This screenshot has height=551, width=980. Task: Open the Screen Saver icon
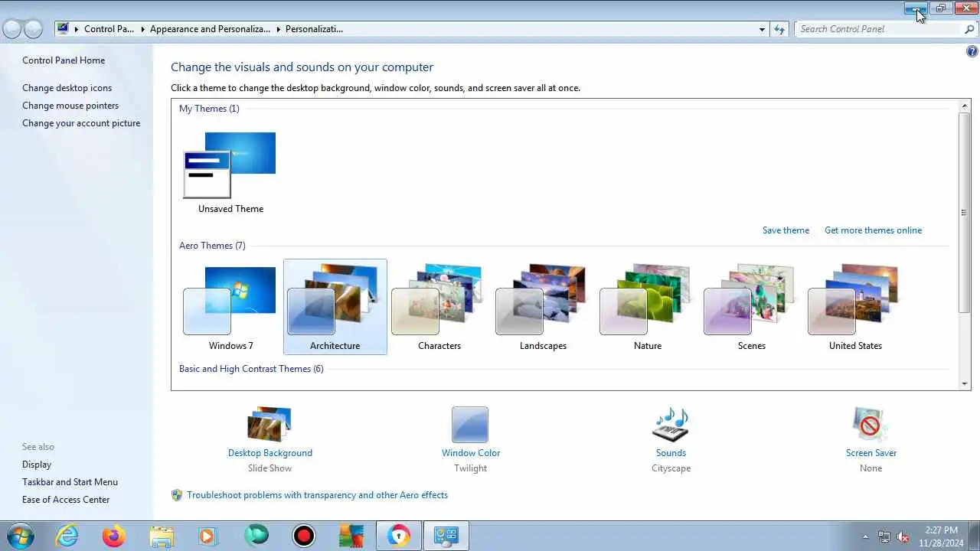pos(871,425)
